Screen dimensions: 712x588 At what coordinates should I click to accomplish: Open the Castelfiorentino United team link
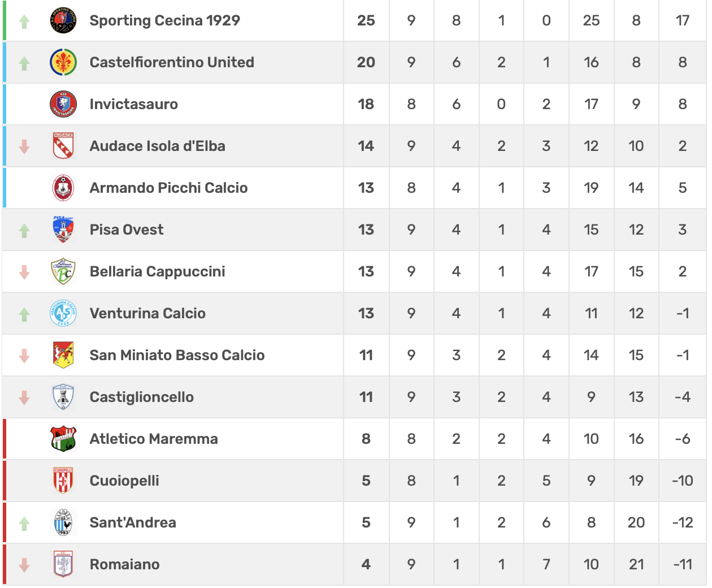(172, 63)
